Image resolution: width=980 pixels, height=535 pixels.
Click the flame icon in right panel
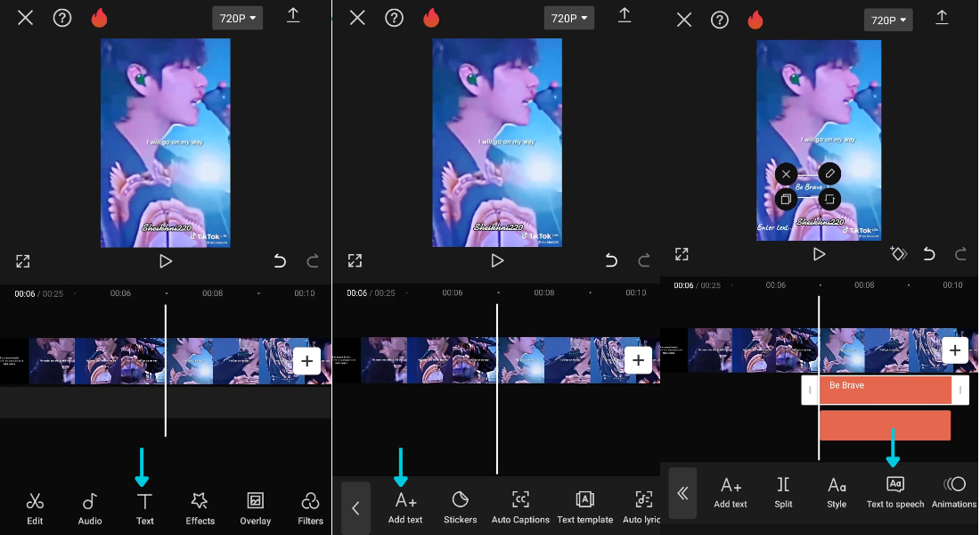click(x=755, y=20)
